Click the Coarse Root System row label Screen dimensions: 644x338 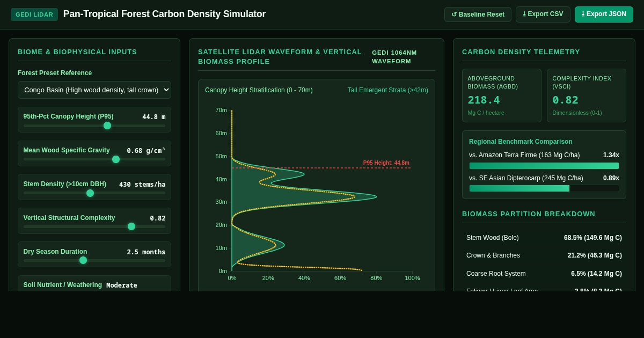click(x=496, y=274)
